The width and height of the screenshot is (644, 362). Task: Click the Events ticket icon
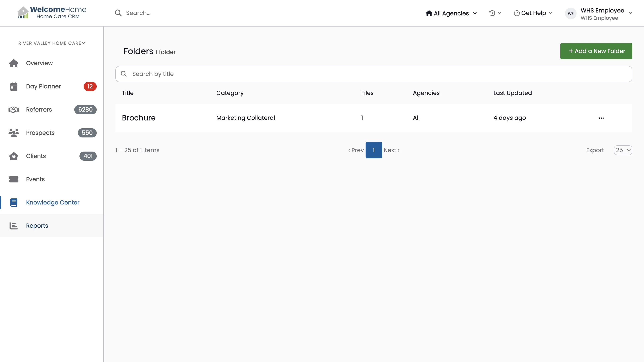point(14,179)
